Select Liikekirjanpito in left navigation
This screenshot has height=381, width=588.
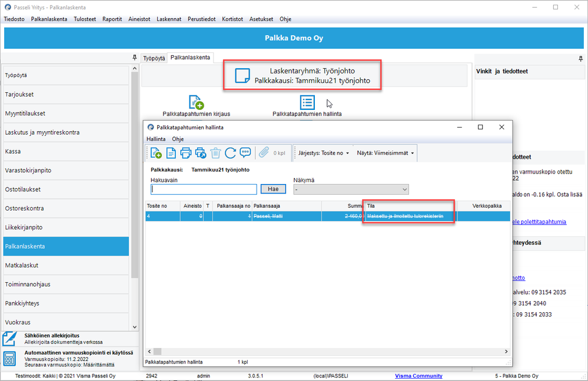point(66,227)
